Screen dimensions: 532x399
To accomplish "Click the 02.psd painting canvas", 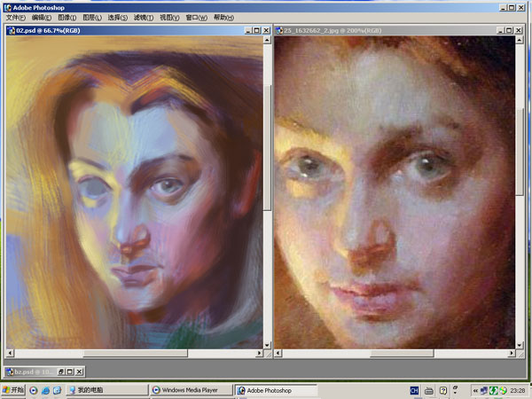I will pyautogui.click(x=135, y=192).
